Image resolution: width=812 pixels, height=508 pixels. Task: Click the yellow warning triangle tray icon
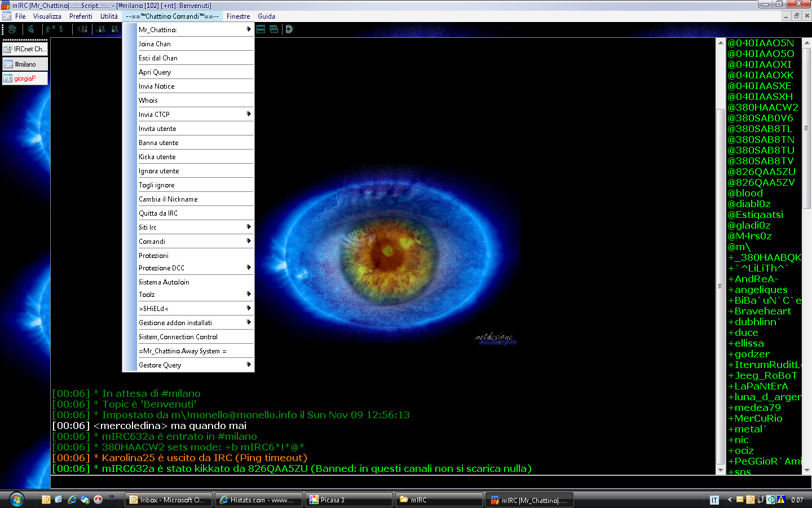point(780,500)
